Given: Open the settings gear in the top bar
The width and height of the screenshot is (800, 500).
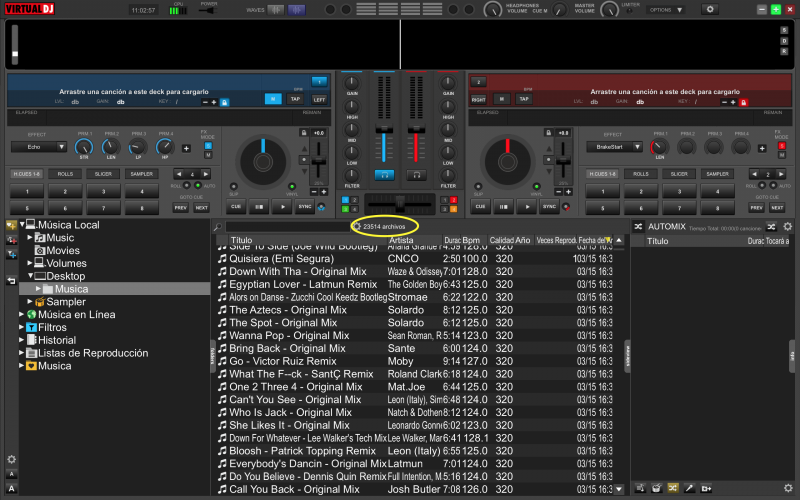Looking at the screenshot, I should 710,9.
